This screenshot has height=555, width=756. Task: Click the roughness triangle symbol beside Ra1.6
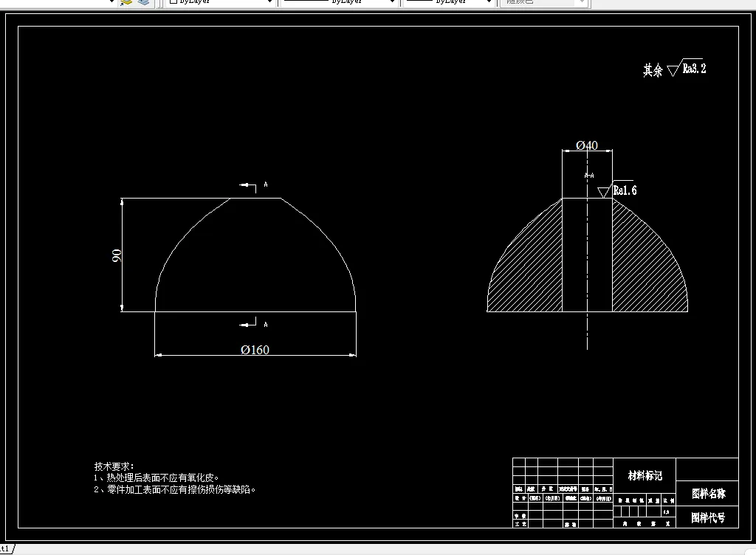click(604, 192)
